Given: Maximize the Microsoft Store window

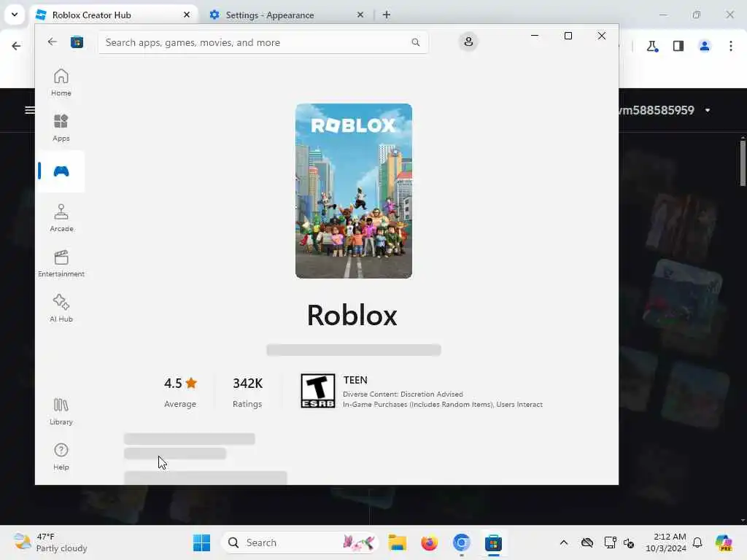Looking at the screenshot, I should (x=568, y=36).
